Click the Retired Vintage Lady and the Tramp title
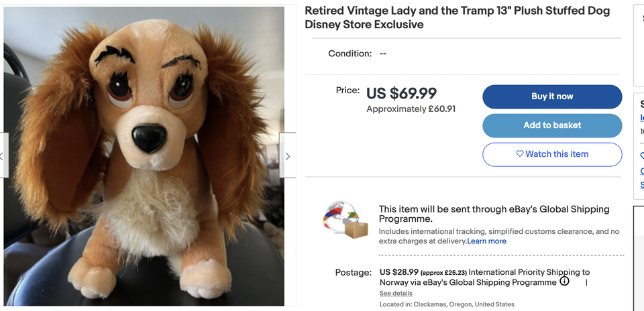 (457, 18)
